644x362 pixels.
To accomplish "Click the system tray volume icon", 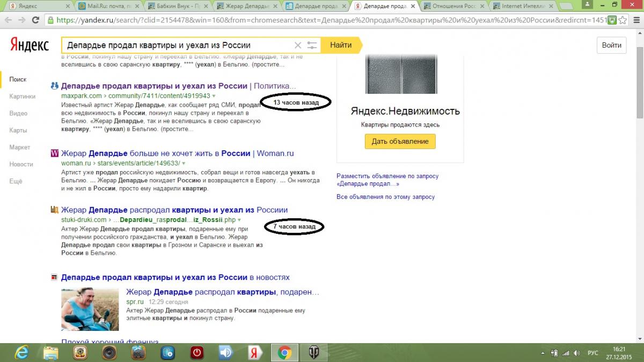I will (x=577, y=353).
